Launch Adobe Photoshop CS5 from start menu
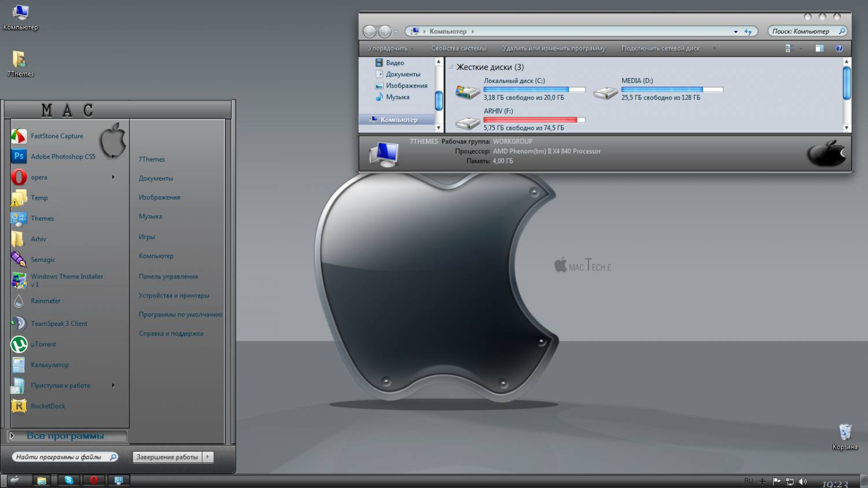The image size is (868, 488). pos(63,156)
